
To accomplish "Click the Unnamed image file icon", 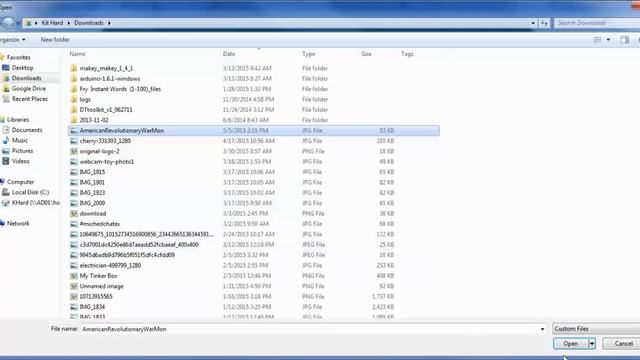I will [73, 286].
